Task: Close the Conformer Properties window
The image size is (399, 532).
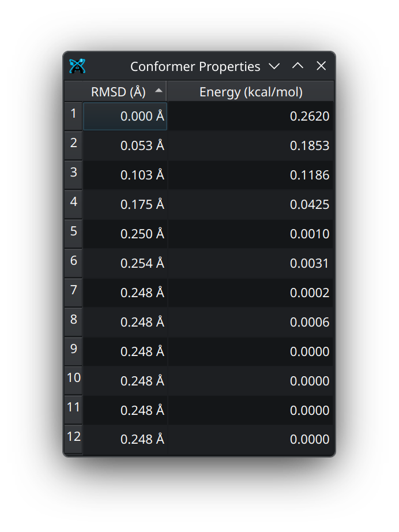Action: pyautogui.click(x=321, y=66)
